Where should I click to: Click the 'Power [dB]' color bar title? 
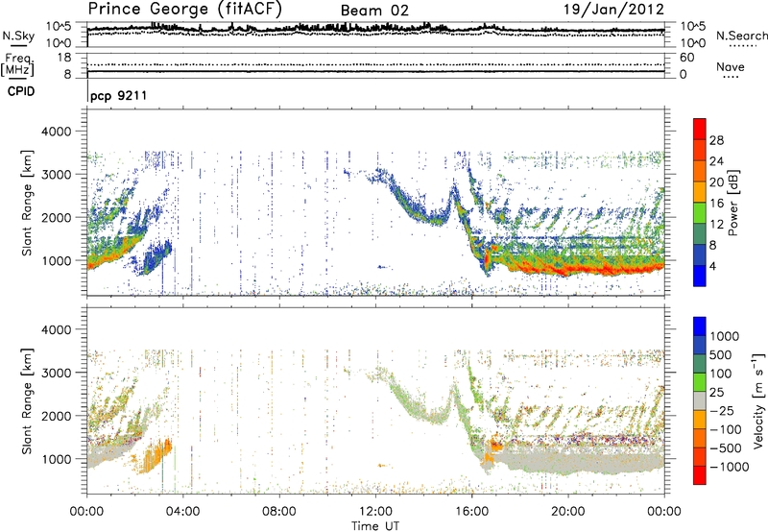[x=732, y=203]
